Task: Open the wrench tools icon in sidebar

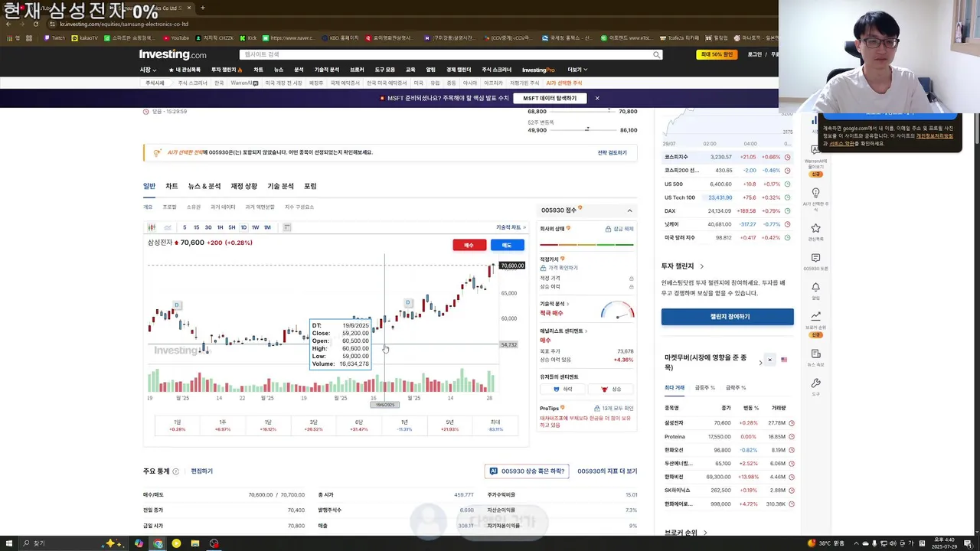Action: click(815, 383)
